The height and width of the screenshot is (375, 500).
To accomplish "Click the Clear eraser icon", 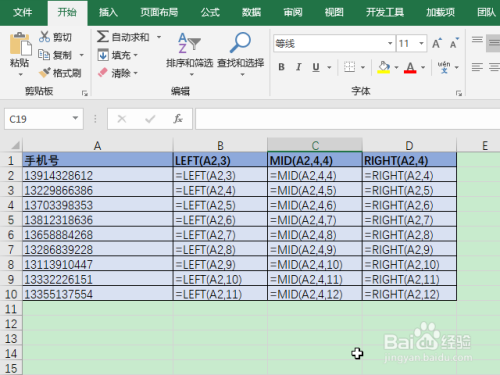I will pyautogui.click(x=103, y=73).
